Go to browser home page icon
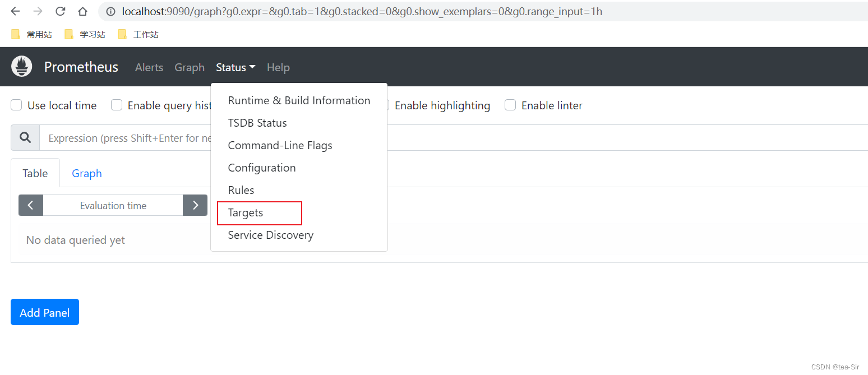The width and height of the screenshot is (868, 375). coord(82,11)
